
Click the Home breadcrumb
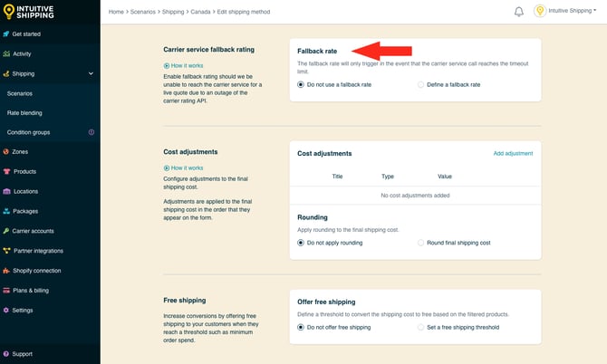[x=116, y=12]
